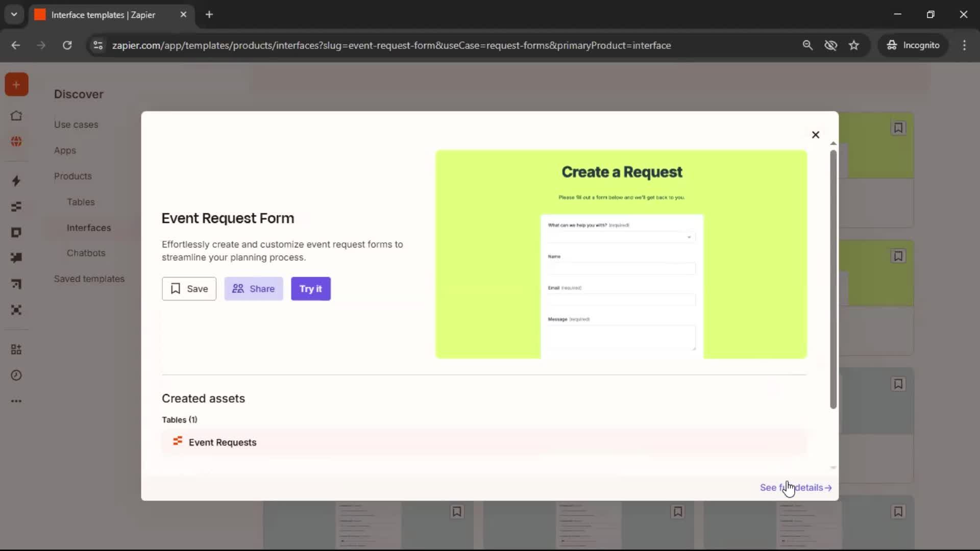Viewport: 980px width, 551px height.
Task: Share the Event Request Form template
Action: [x=254, y=289]
